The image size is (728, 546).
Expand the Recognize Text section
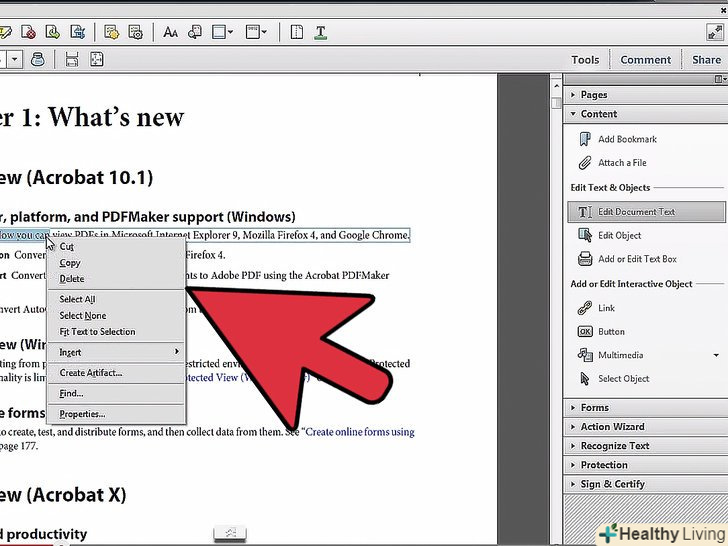(x=645, y=445)
